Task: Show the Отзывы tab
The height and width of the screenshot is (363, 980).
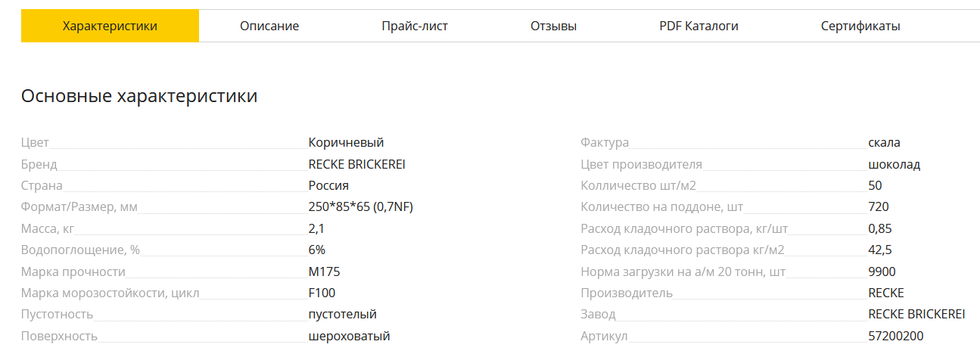Action: click(x=553, y=26)
